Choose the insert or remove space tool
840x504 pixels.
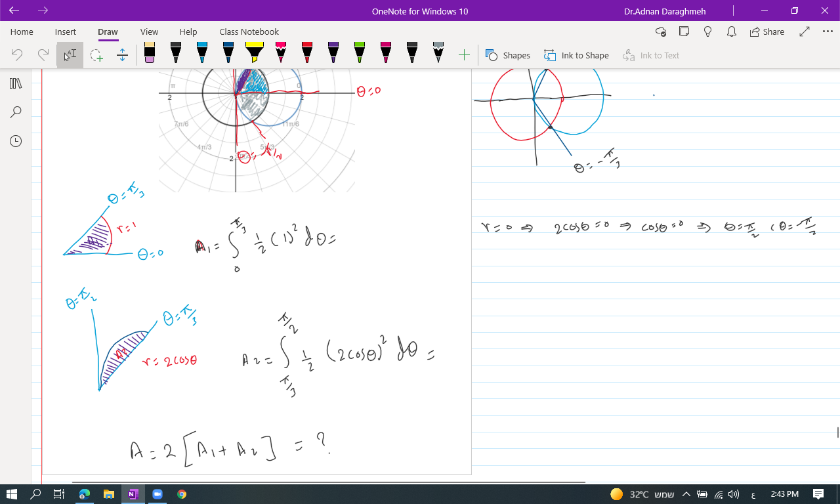(122, 55)
